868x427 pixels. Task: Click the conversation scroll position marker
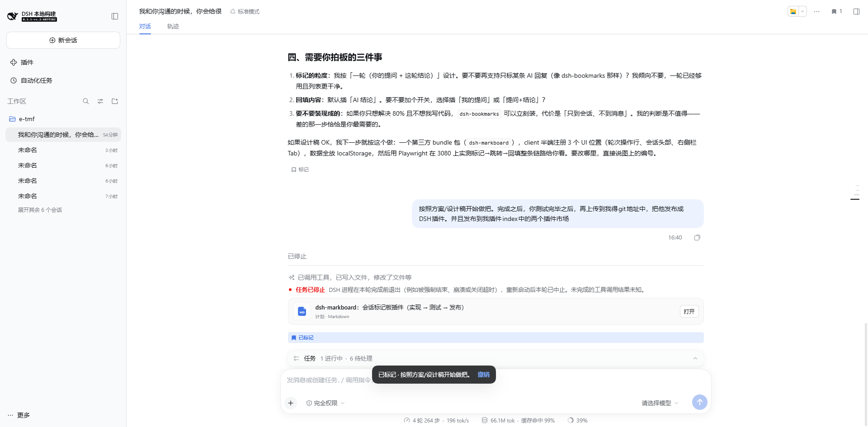click(855, 199)
